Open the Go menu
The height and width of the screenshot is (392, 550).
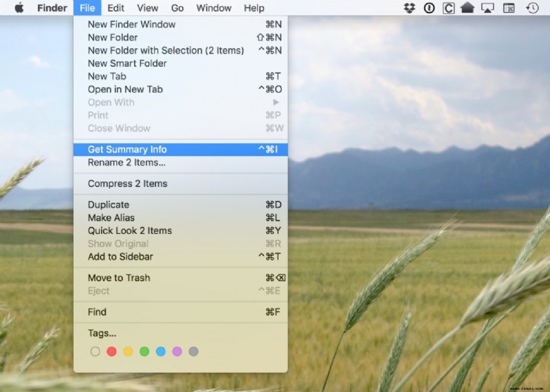point(177,8)
